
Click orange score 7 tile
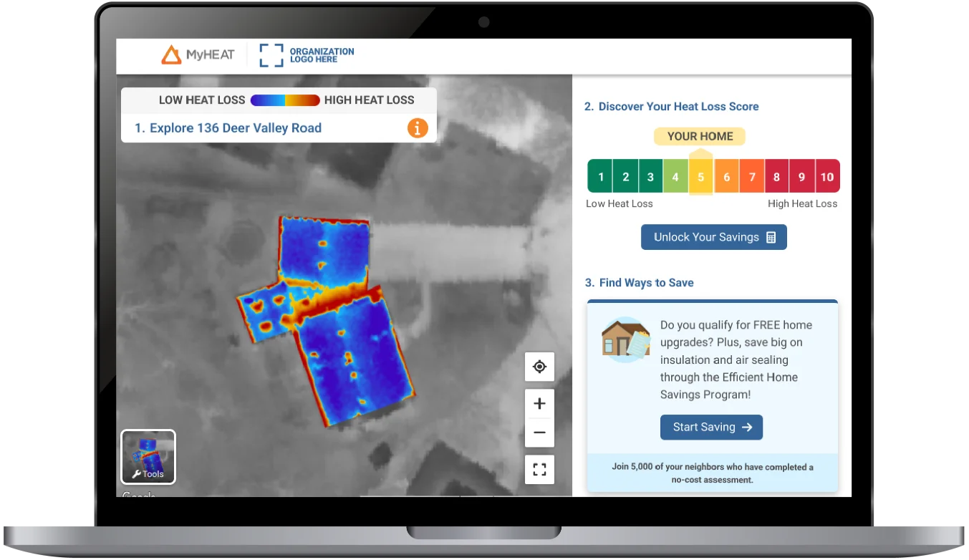click(x=751, y=177)
